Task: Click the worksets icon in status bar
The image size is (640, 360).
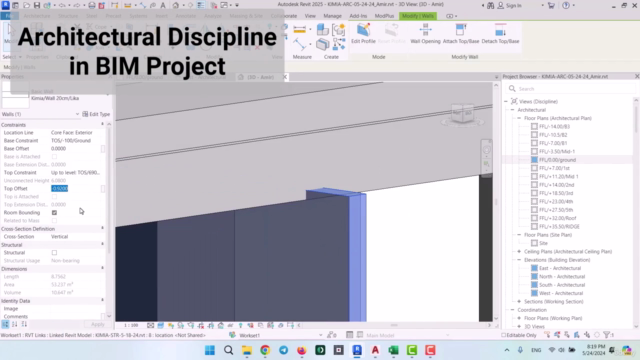Action: pos(232,335)
